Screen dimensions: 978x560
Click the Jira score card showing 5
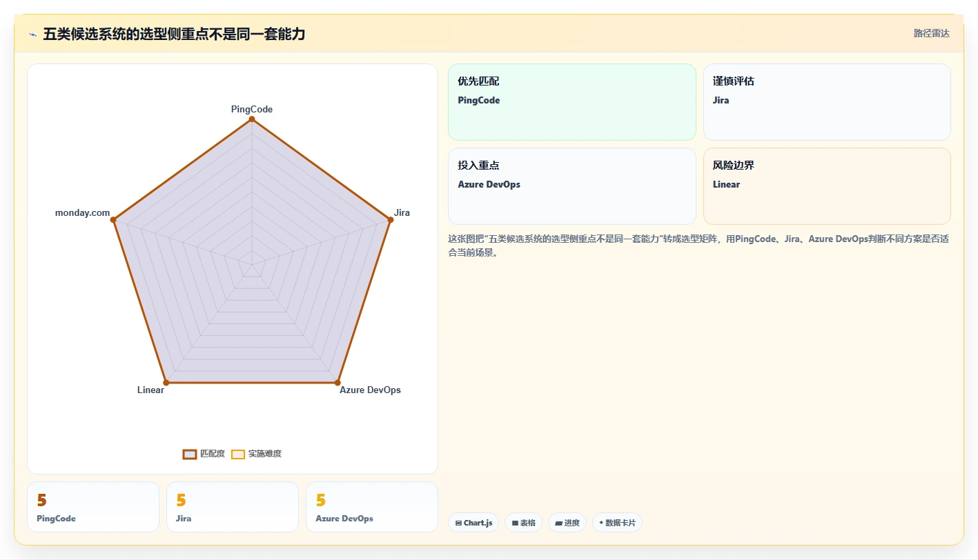233,507
